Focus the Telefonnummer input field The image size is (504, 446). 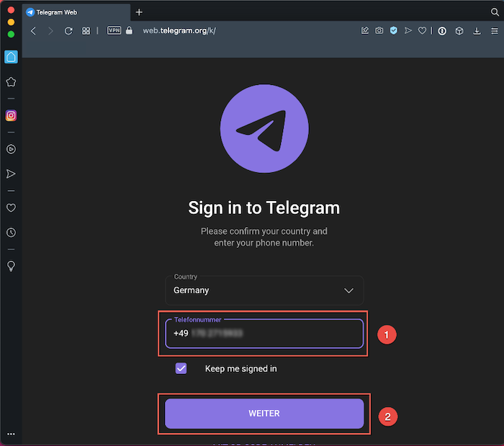tap(264, 333)
